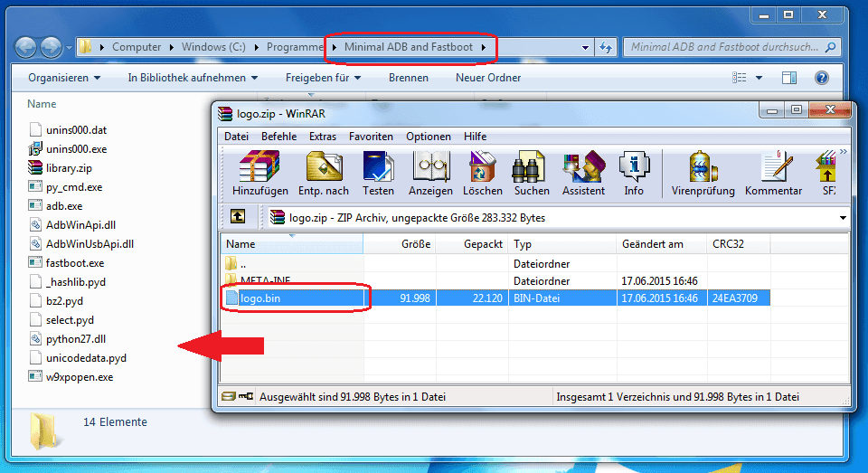Click the key icon in WinRAR status bar

click(x=246, y=396)
